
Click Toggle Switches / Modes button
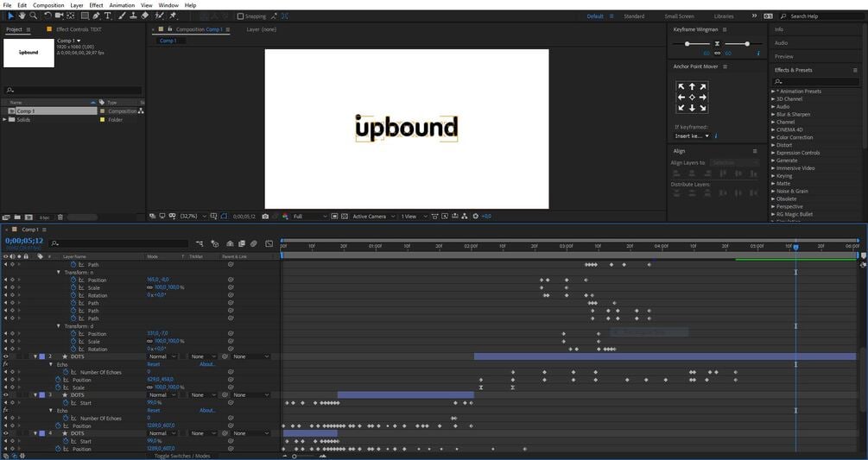coord(182,457)
